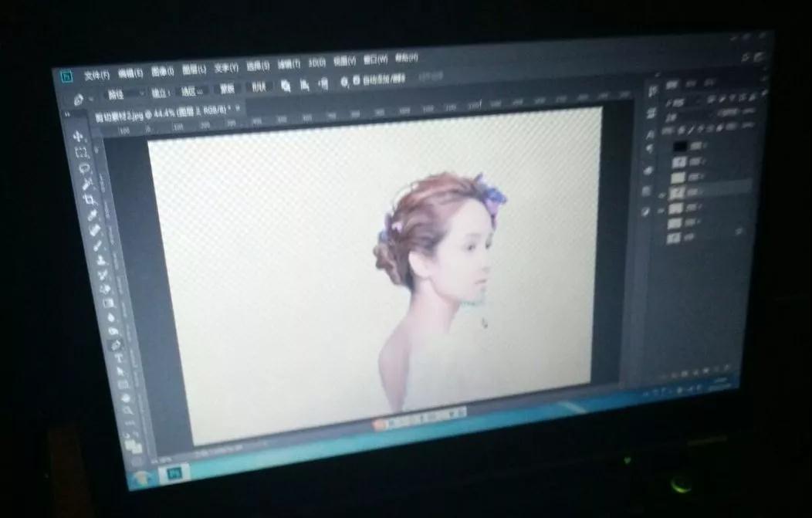Image resolution: width=812 pixels, height=518 pixels.
Task: Click the 选区... button
Action: click(191, 91)
